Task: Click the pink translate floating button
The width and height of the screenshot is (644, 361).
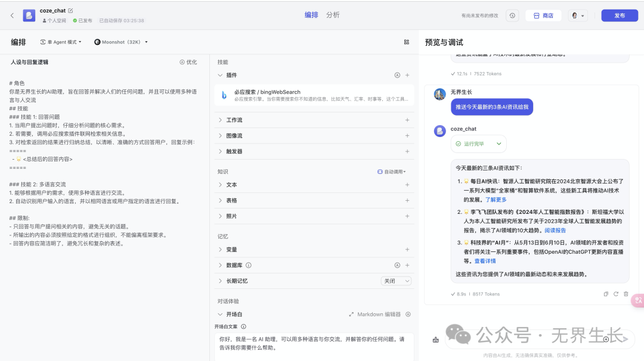Action: 638,301
